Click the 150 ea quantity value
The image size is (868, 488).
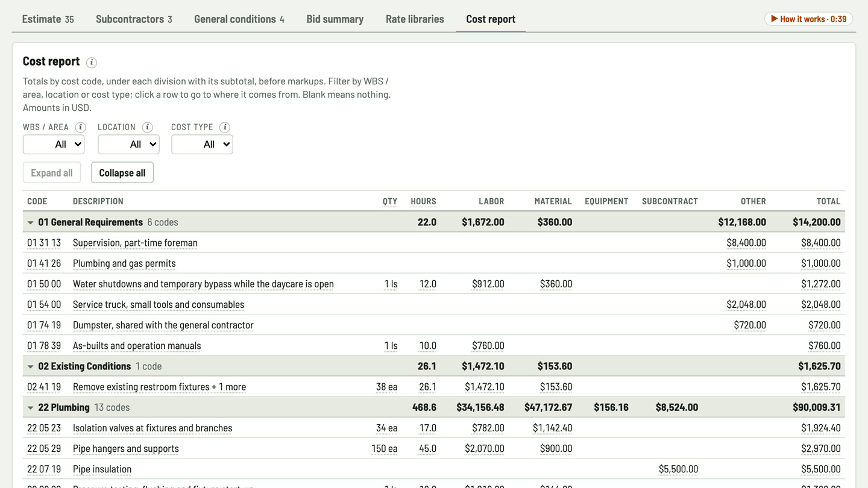tap(385, 448)
